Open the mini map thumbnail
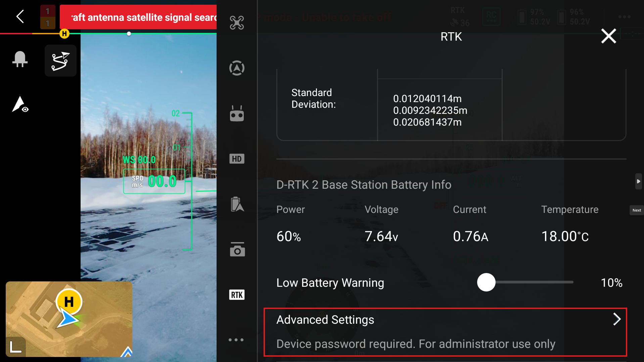Screen dimensions: 644x362 click(x=69, y=319)
